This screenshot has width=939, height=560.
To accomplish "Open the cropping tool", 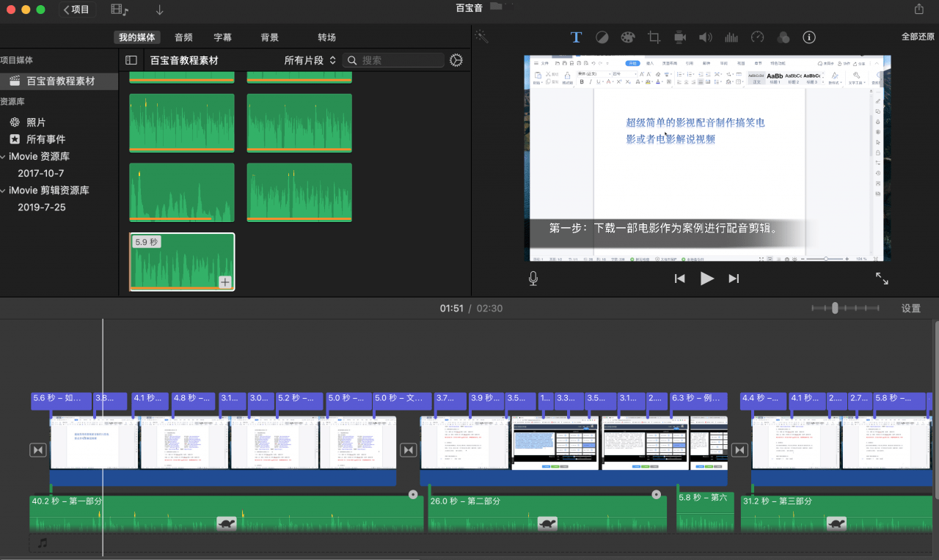I will pyautogui.click(x=654, y=37).
